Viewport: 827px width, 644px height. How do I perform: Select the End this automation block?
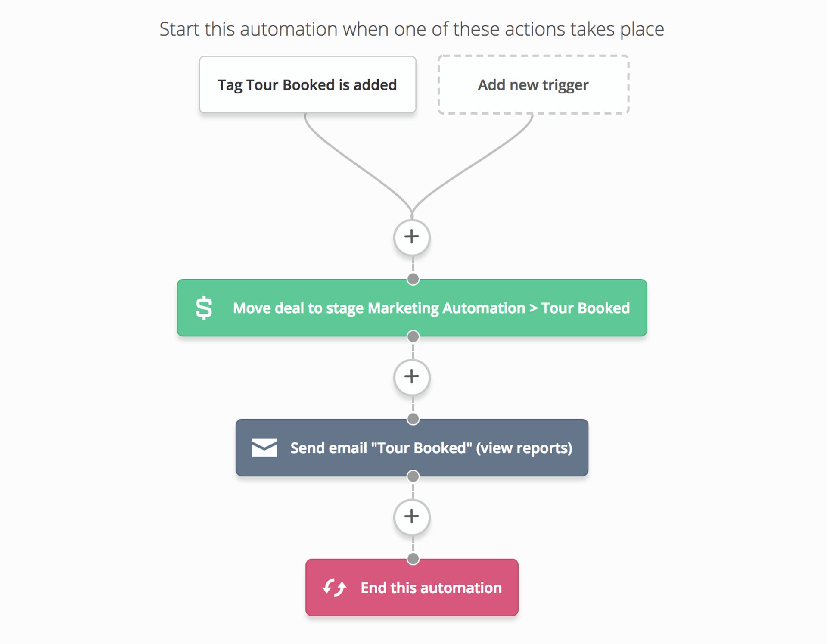[x=412, y=588]
